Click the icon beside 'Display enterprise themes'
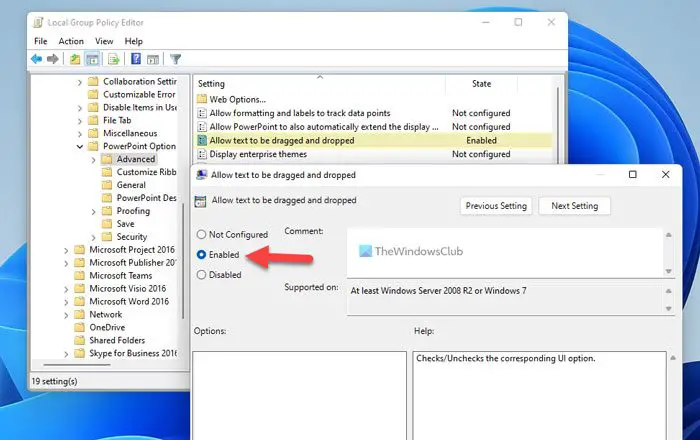The image size is (700, 440). [x=202, y=154]
